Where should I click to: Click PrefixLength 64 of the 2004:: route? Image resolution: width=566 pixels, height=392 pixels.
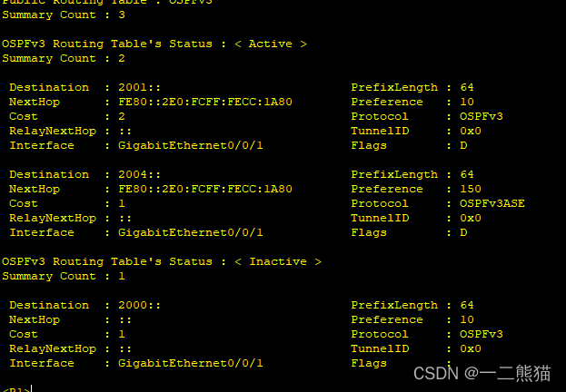[x=467, y=174]
